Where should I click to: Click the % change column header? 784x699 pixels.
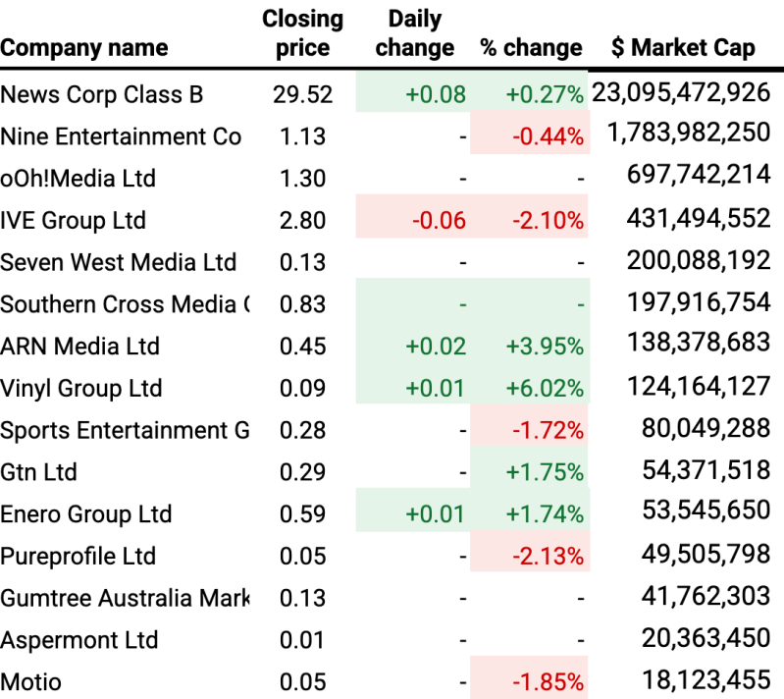pyautogui.click(x=531, y=47)
